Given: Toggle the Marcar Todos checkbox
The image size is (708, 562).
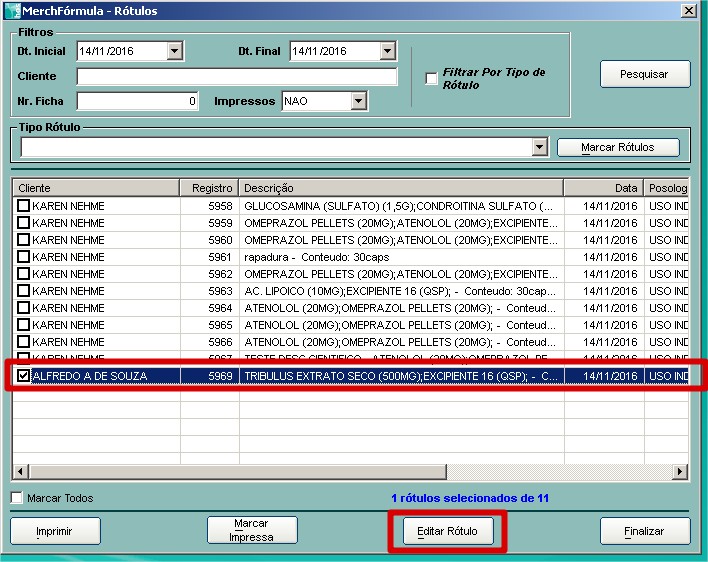Looking at the screenshot, I should click(16, 498).
